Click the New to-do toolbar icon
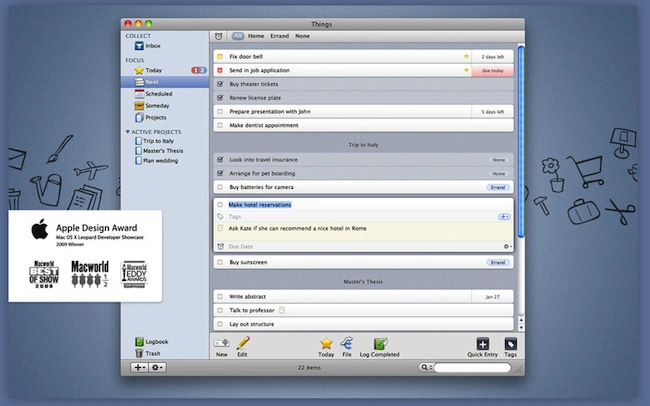650x406 pixels. 222,343
